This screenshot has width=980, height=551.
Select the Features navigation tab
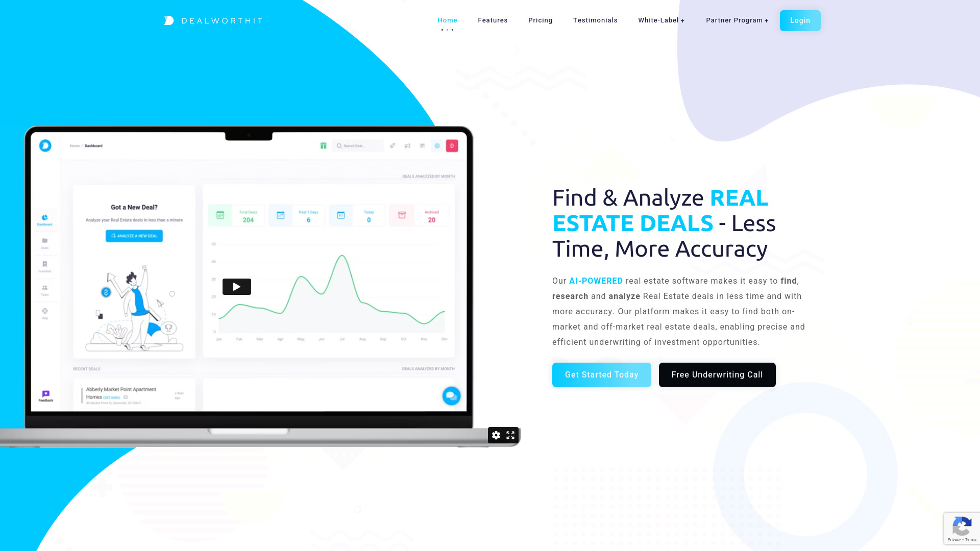[493, 20]
